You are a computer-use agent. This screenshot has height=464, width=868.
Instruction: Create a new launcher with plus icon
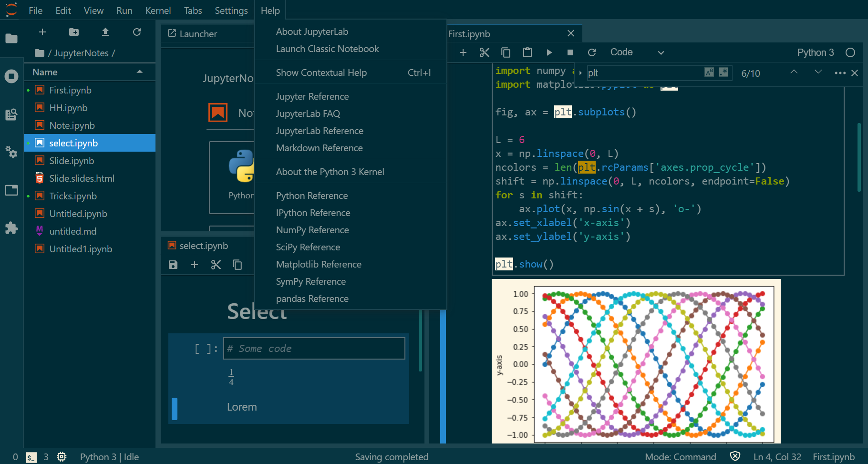point(42,32)
